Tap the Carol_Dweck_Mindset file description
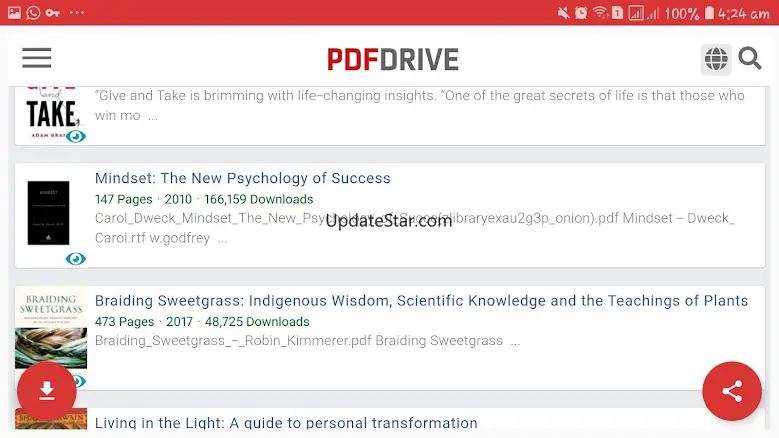This screenshot has width=779, height=438. [x=415, y=228]
